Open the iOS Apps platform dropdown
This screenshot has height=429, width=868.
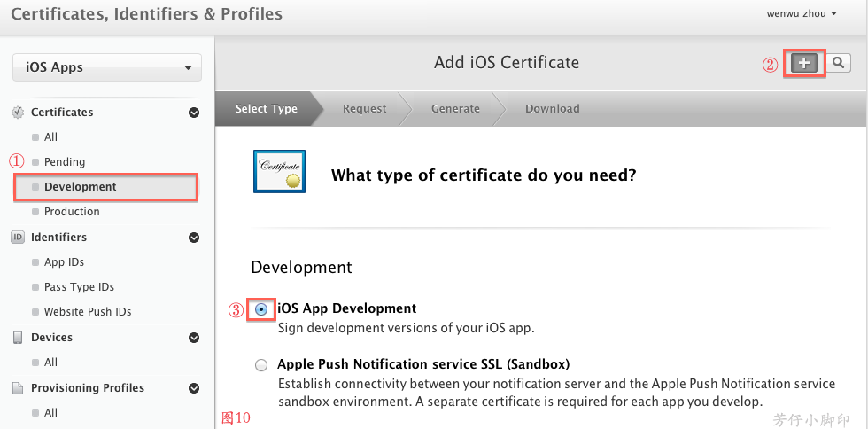click(107, 67)
